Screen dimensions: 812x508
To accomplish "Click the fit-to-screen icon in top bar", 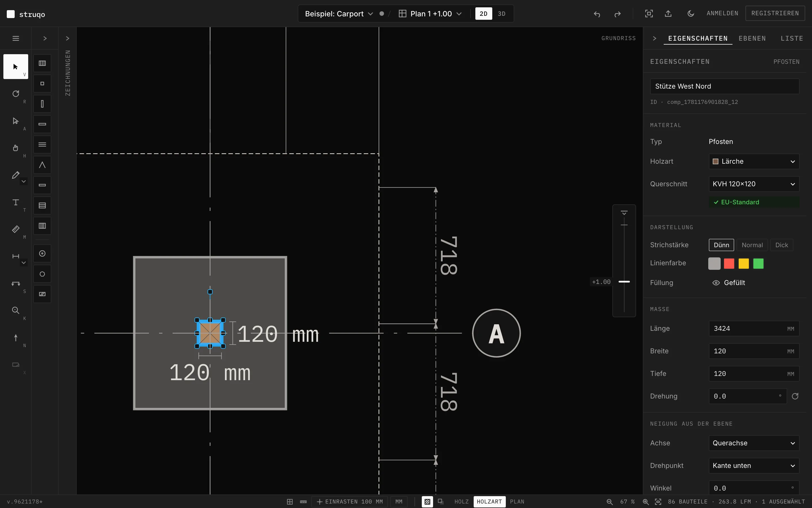I will [649, 14].
